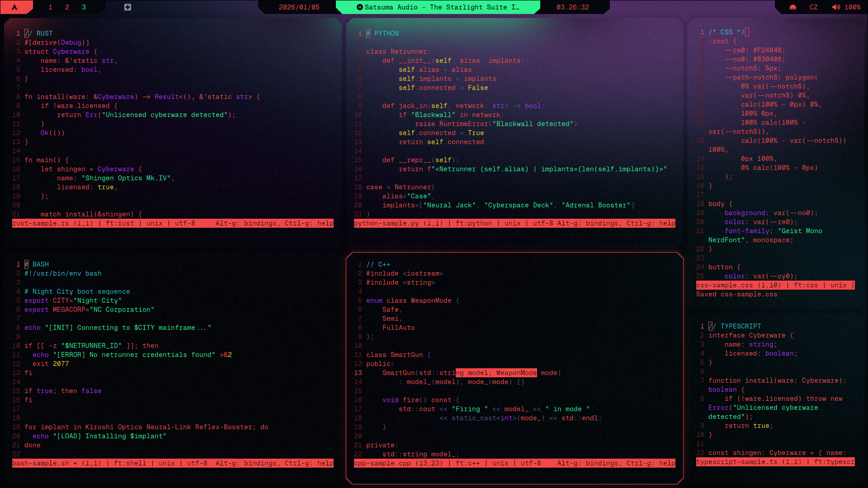868x488 pixels.
Task: Switch to workspace 1
Action: coord(50,7)
